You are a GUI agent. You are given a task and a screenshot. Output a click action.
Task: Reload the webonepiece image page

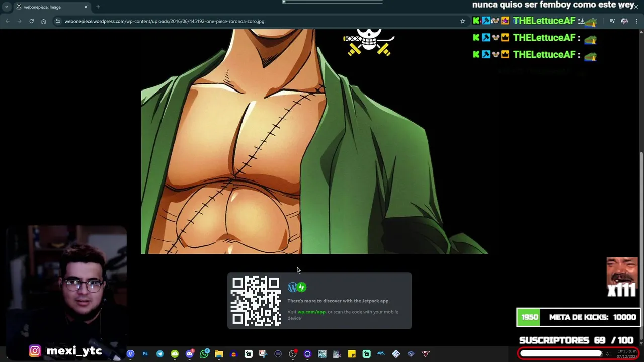pos(31,21)
